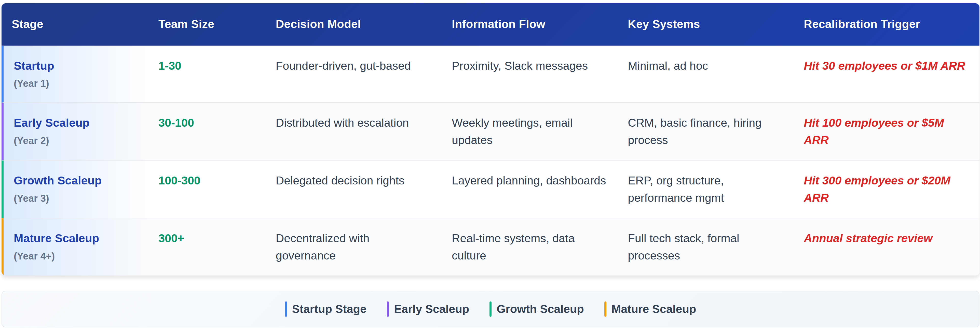980x333 pixels.
Task: Select the Startup stage name
Action: (34, 66)
